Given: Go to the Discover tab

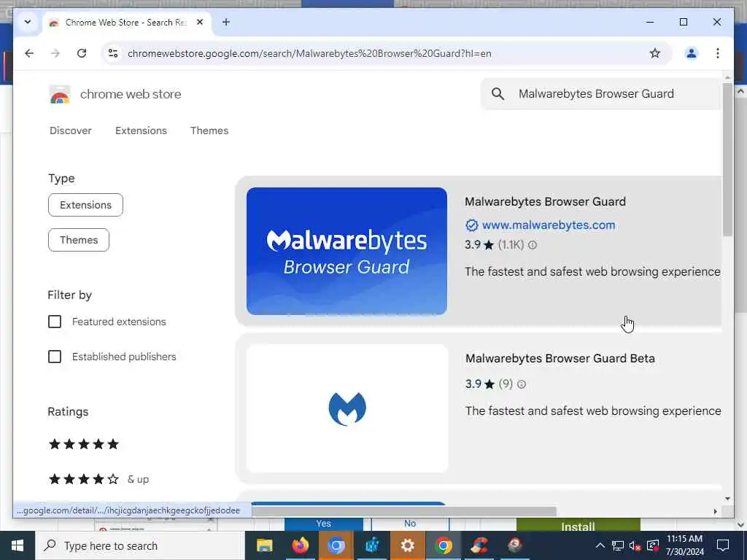Looking at the screenshot, I should tap(71, 131).
